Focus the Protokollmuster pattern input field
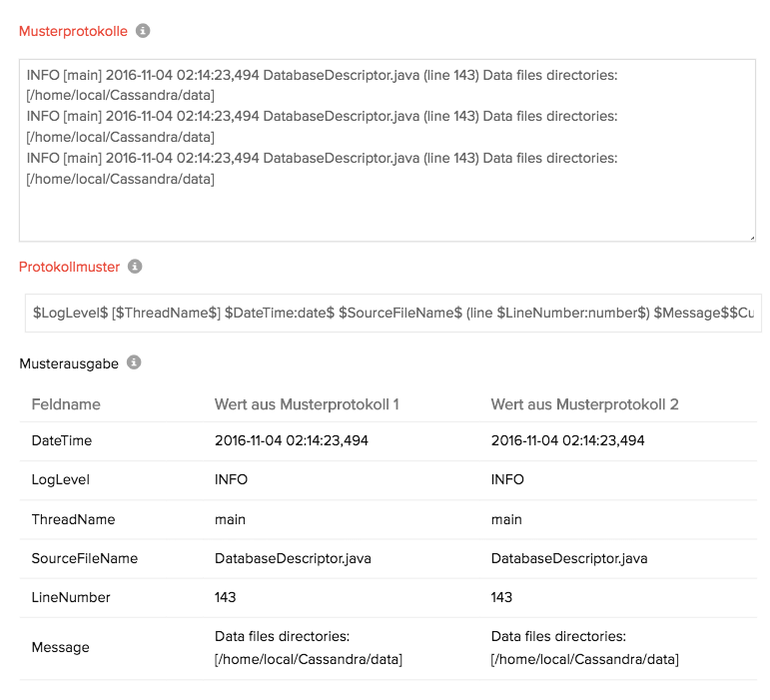The height and width of the screenshot is (700, 770). coord(392,313)
